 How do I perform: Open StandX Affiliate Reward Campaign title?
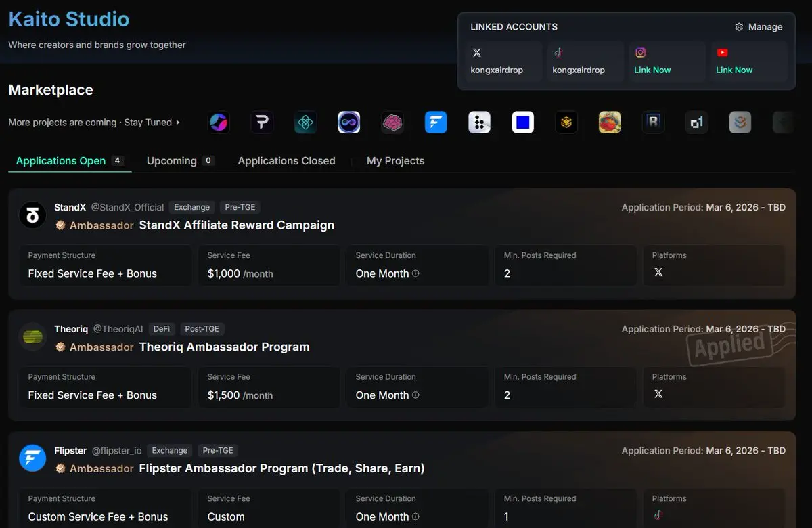click(237, 225)
